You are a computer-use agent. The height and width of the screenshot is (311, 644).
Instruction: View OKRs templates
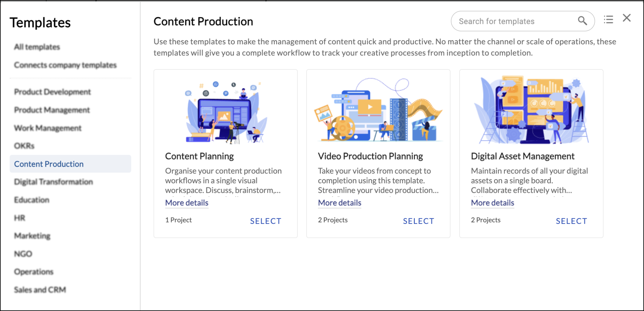click(x=24, y=146)
